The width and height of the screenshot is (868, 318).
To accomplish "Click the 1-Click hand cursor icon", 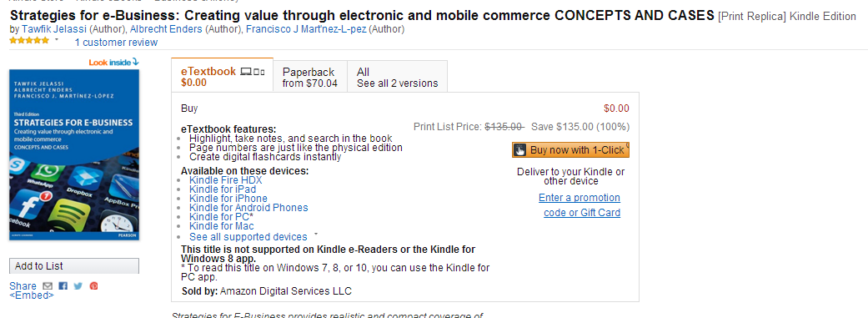I will (x=519, y=150).
